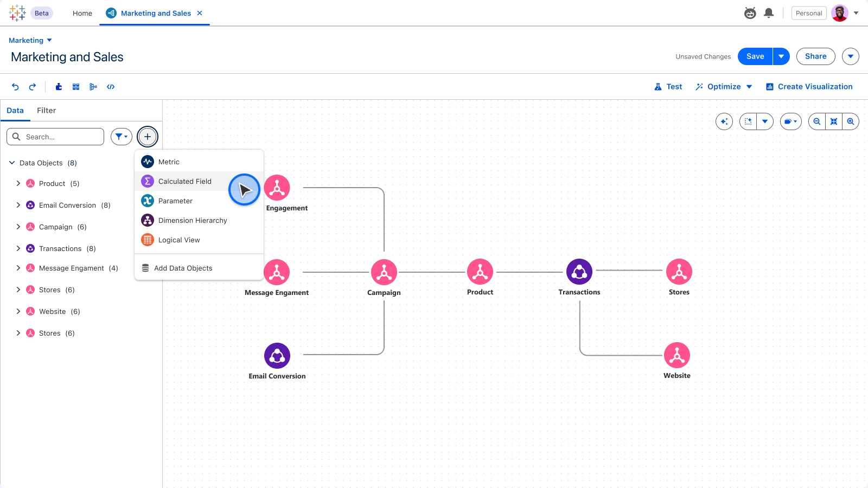Choose Calculated Field from the add menu

coord(199,181)
